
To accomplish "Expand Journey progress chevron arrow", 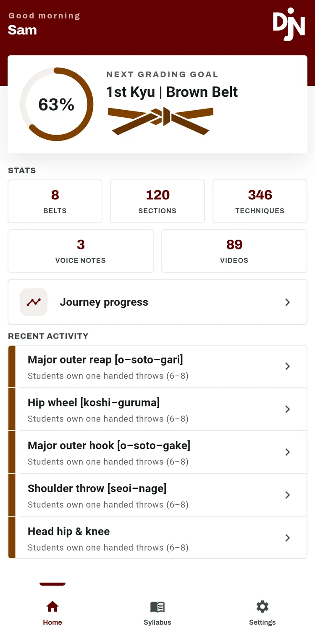I will click(x=288, y=302).
